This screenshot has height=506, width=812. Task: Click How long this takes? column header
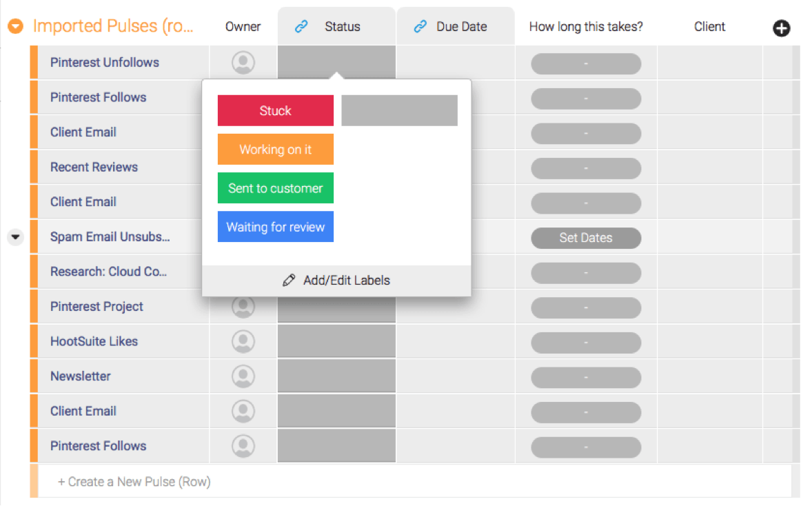click(586, 26)
